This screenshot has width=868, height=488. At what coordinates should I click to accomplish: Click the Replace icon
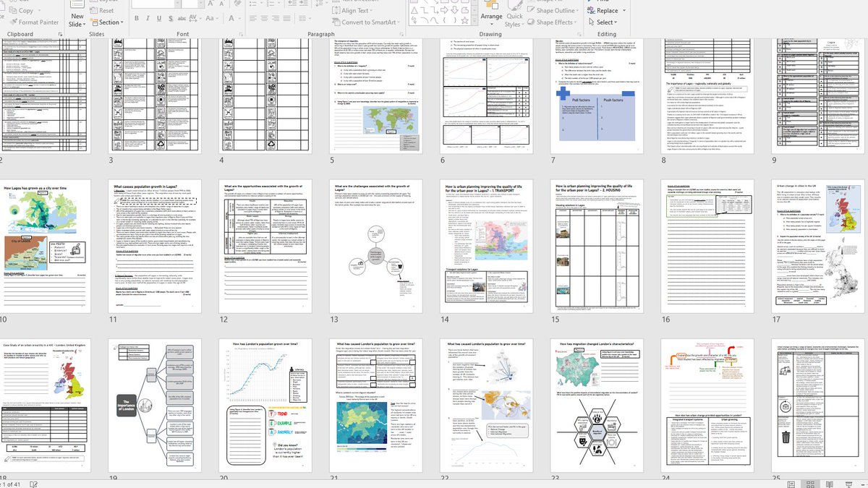[x=590, y=10]
